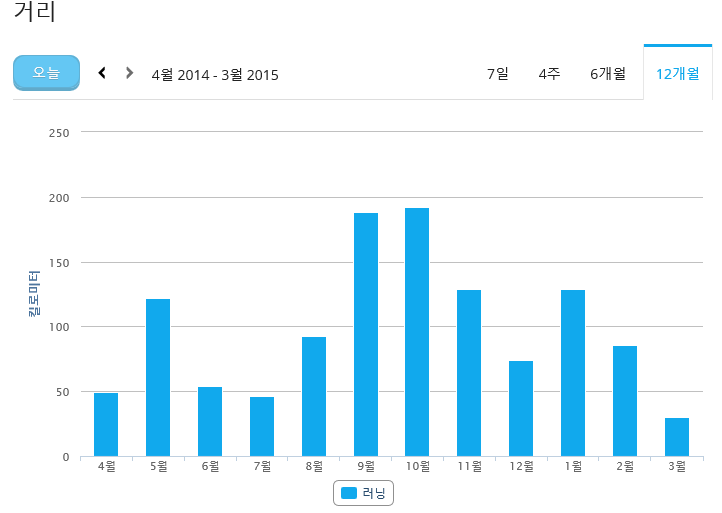Click the 1월 running bar
This screenshot has width=722, height=513.
573,373
